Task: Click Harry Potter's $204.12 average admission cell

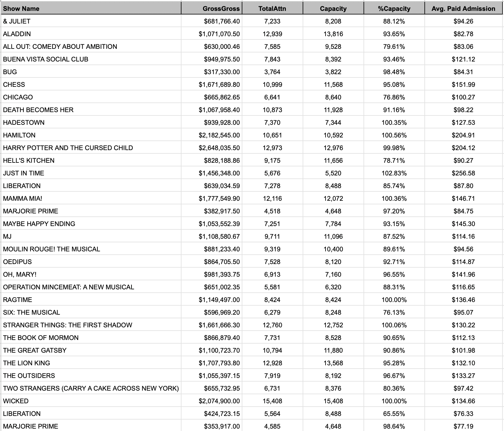Action: 463,148
